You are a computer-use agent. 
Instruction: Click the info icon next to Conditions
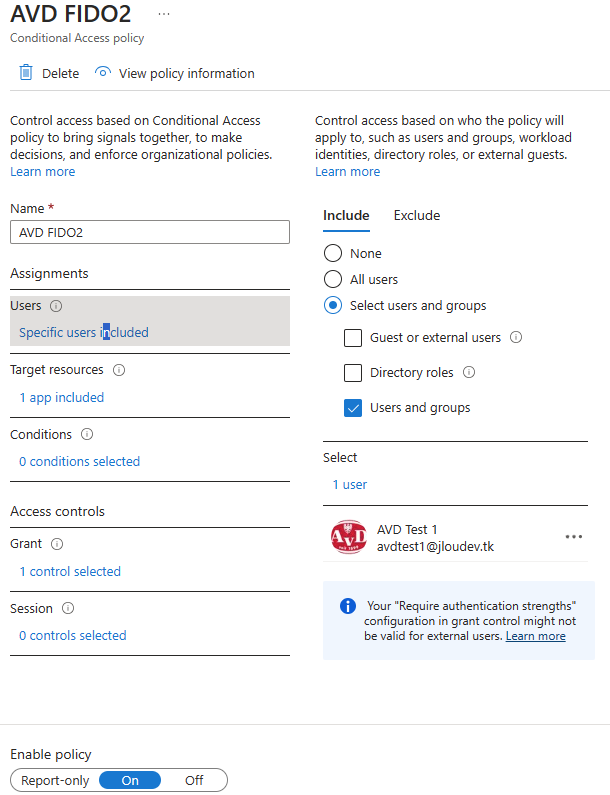coord(87,435)
